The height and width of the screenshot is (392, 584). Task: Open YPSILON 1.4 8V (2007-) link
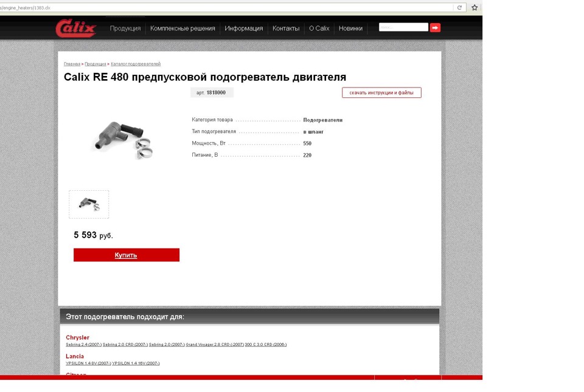tap(88, 363)
